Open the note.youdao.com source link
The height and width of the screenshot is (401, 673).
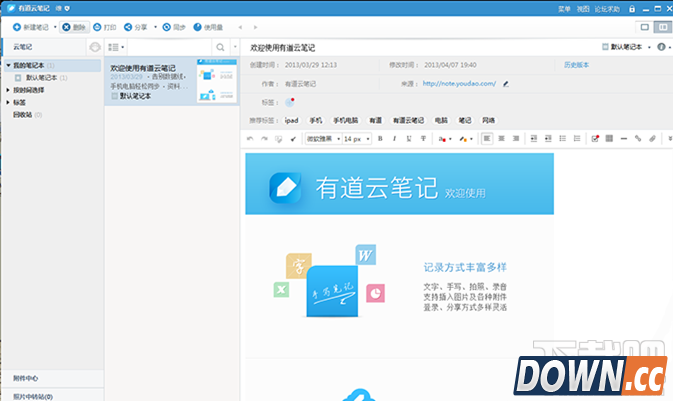click(459, 83)
